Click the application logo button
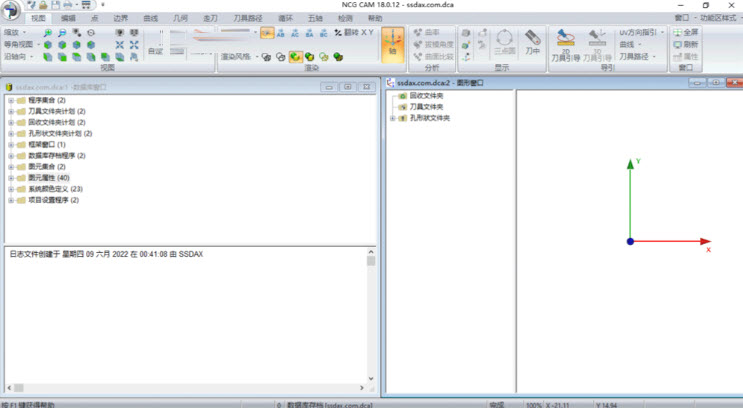Viewport: 743px width, 408px height. (x=11, y=11)
